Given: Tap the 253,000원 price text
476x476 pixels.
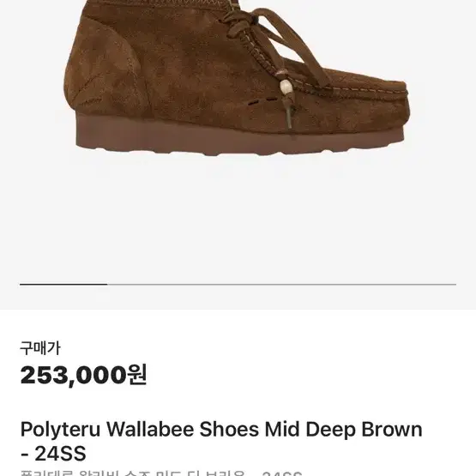Looking at the screenshot, I should click(83, 375).
